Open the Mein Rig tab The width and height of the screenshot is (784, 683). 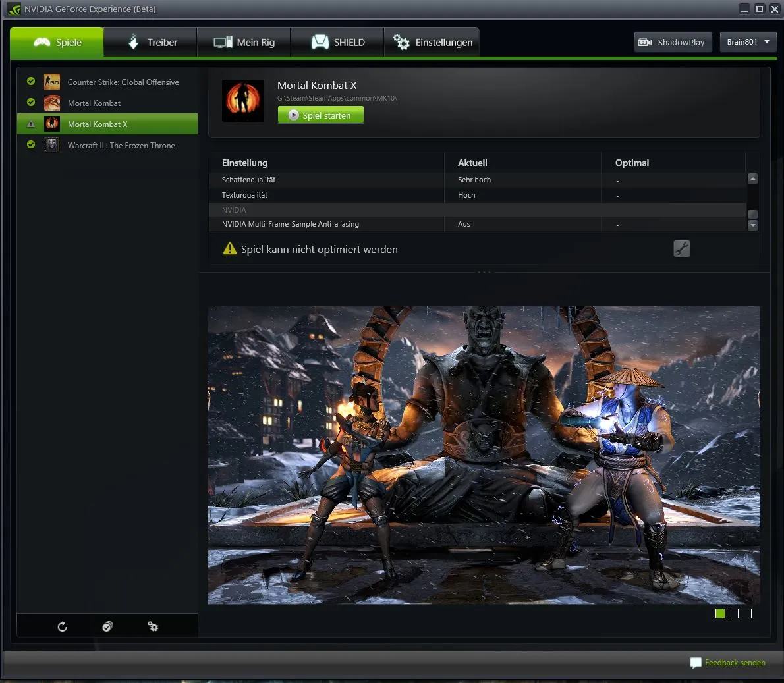(x=244, y=42)
